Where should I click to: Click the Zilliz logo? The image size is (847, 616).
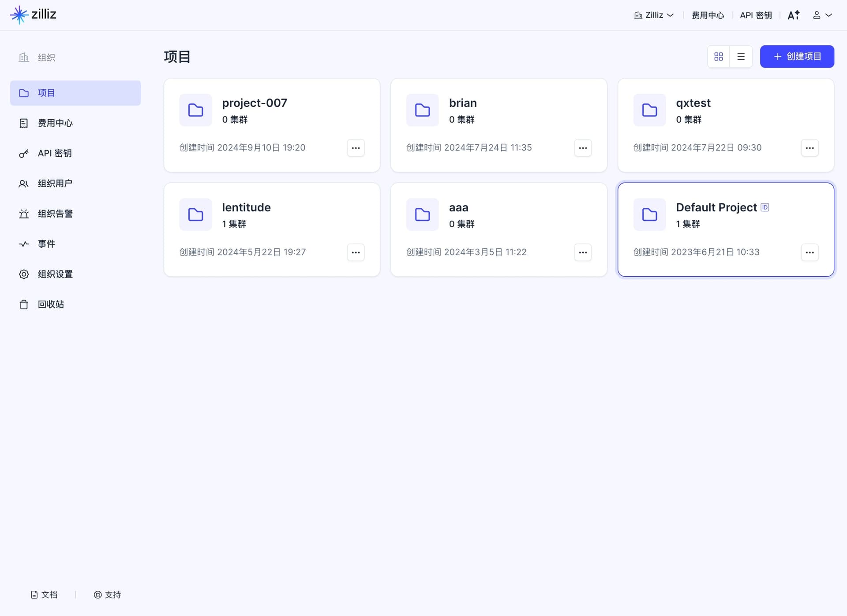[33, 15]
